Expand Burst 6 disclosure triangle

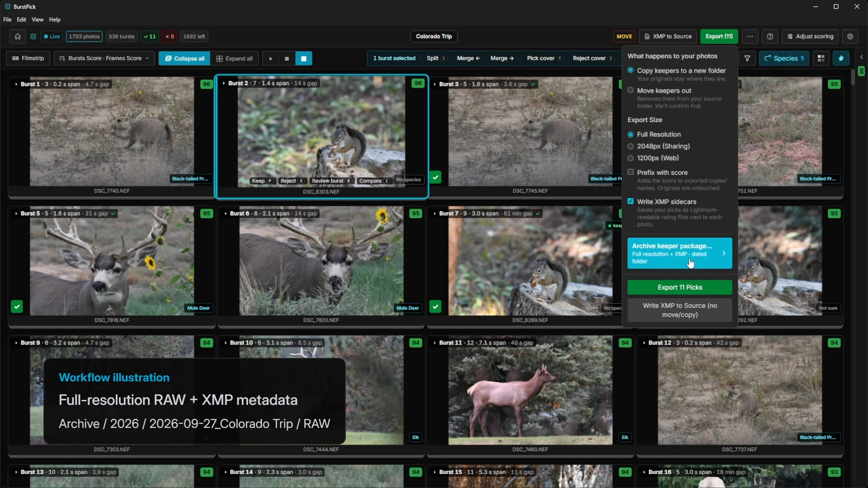click(226, 214)
